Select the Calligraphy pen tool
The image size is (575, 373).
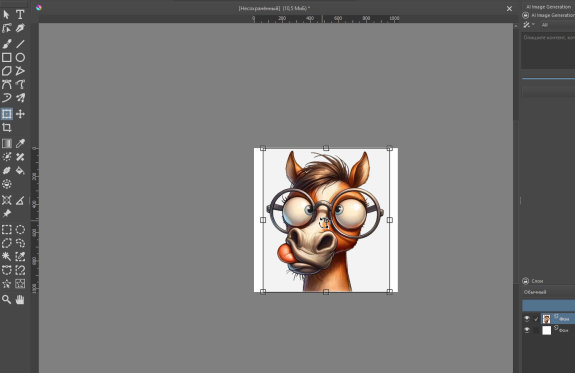[x=20, y=28]
